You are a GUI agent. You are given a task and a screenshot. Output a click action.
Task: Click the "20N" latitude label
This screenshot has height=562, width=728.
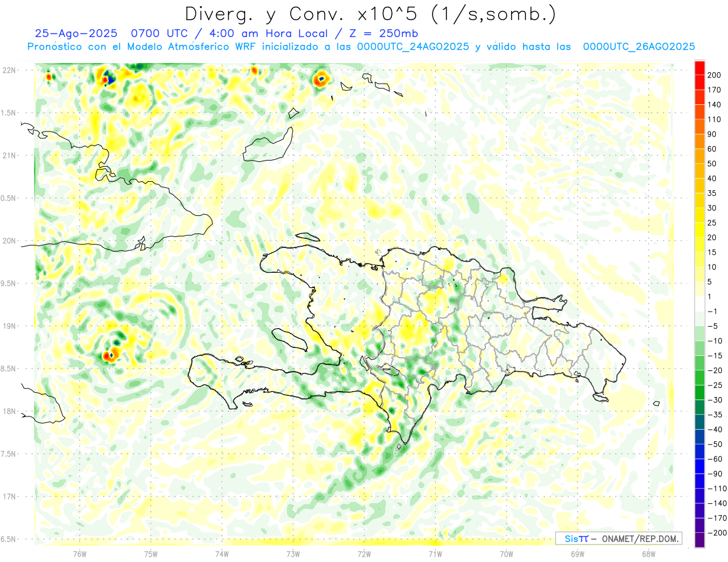(x=9, y=241)
